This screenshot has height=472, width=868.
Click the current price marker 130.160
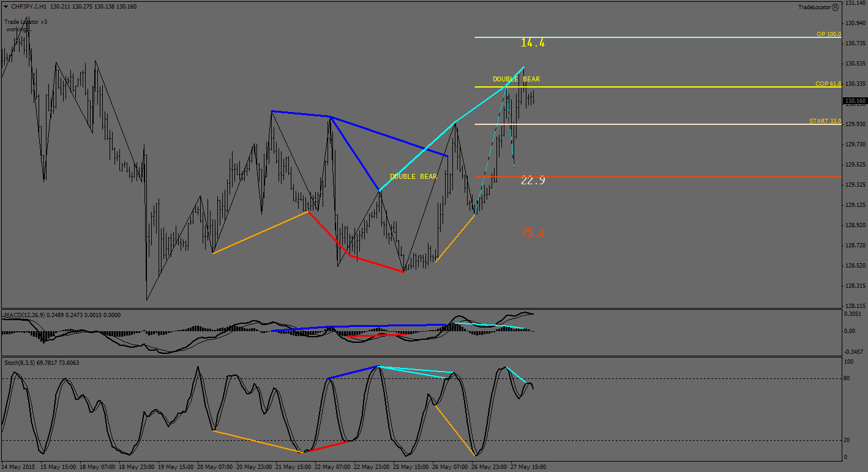click(x=855, y=101)
